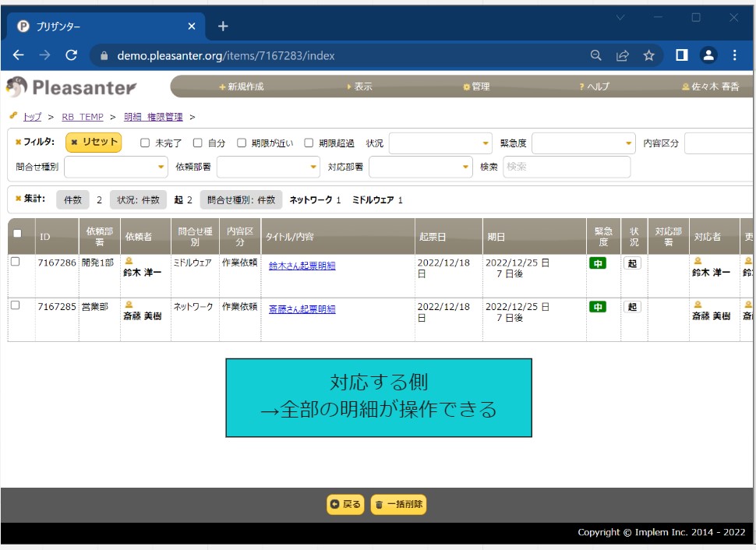Open the 管理 menu

point(476,87)
